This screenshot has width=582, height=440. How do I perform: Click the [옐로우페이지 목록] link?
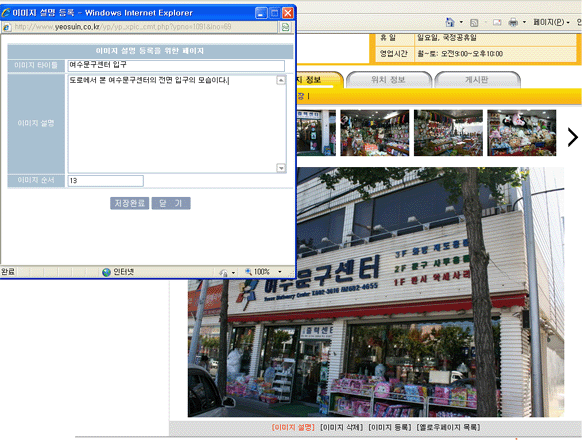click(x=448, y=427)
